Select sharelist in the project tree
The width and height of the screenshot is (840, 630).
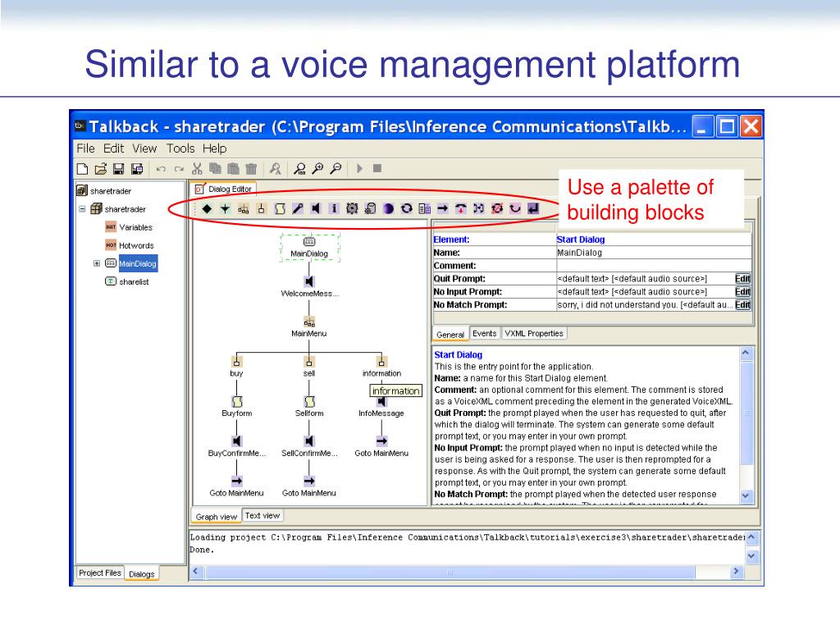pos(127,282)
